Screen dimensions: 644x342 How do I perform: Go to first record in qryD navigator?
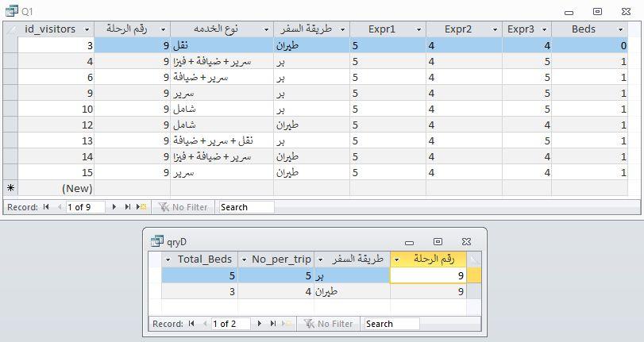191,324
